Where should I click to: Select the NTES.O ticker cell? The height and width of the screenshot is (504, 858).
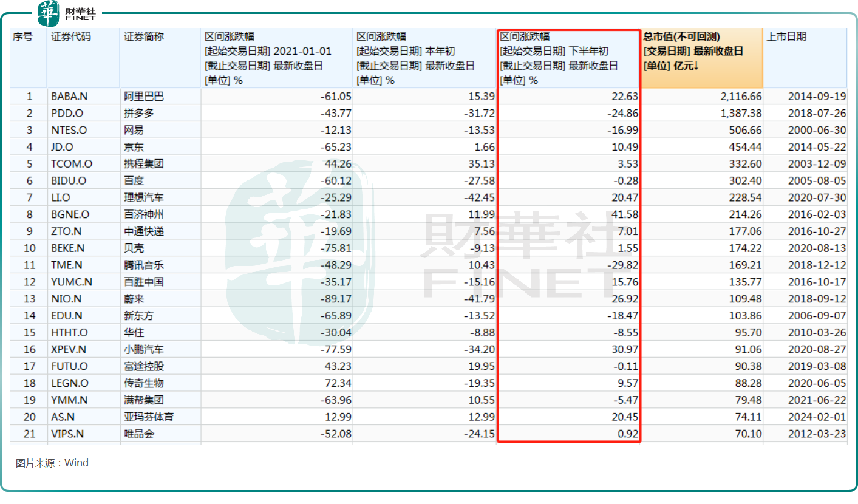tap(84, 131)
